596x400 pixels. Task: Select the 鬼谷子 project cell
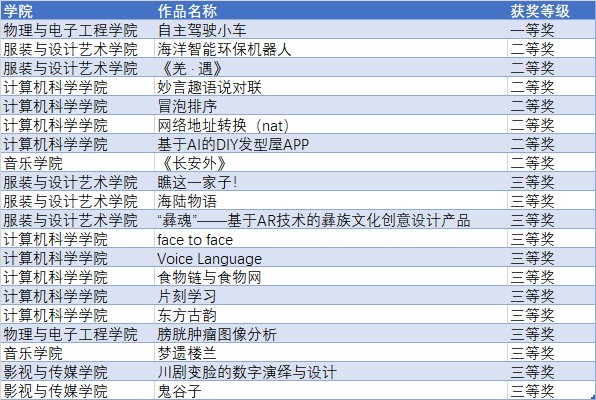331,390
